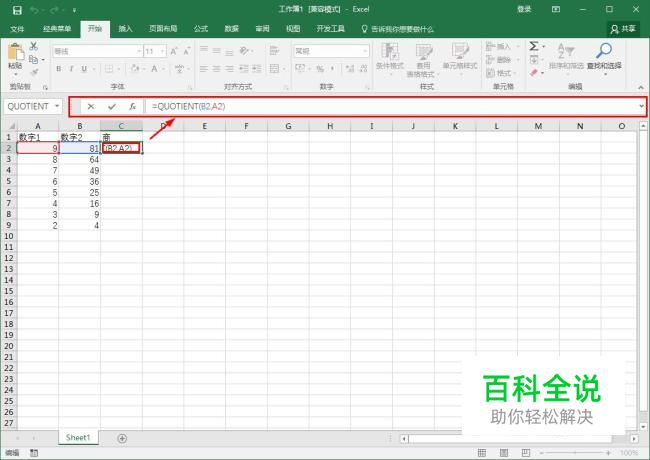
Task: Open the number format dropdown
Action: point(365,51)
